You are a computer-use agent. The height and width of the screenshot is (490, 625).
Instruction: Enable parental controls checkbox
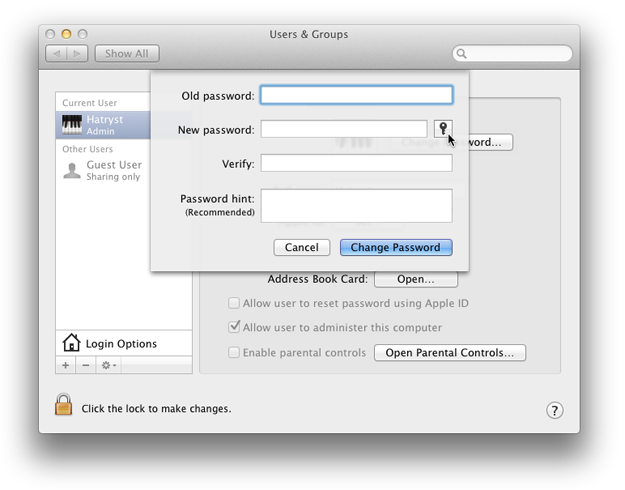click(x=234, y=352)
